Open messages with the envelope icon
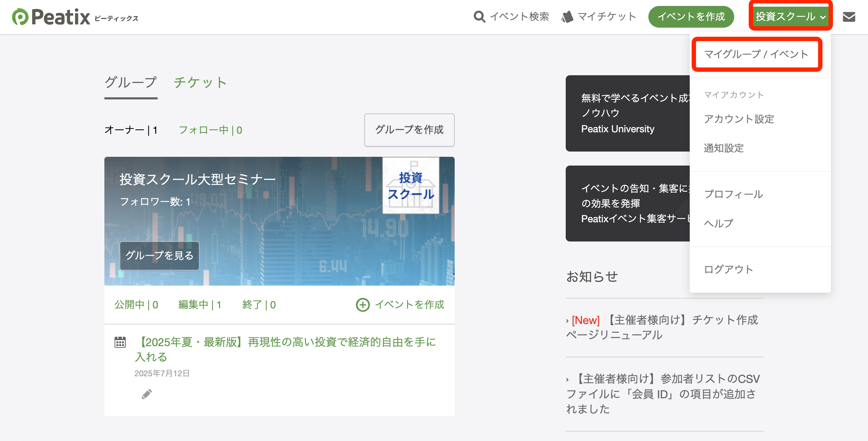 pos(849,16)
